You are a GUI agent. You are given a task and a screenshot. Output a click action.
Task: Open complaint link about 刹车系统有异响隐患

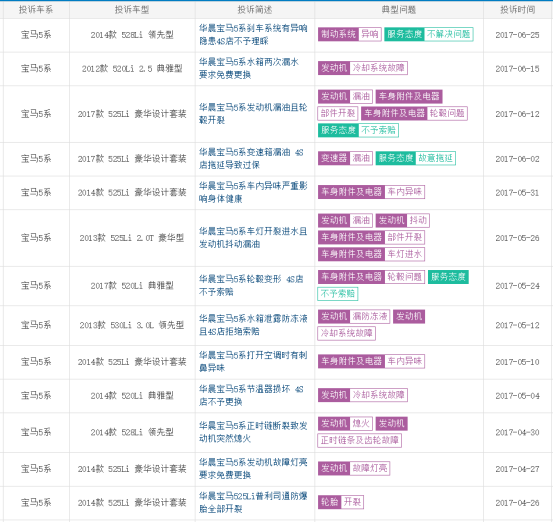pos(253,35)
